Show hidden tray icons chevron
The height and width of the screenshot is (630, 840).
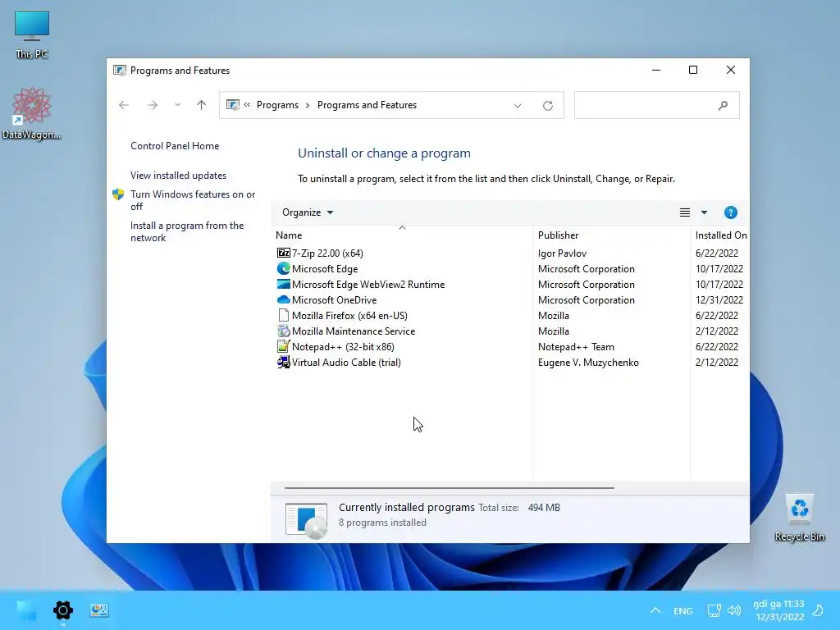pos(655,610)
